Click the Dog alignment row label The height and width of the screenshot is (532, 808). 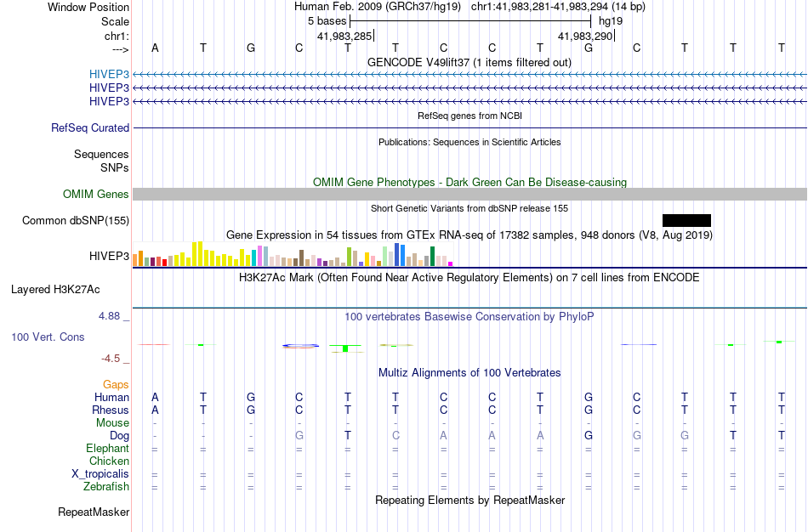pyautogui.click(x=120, y=436)
